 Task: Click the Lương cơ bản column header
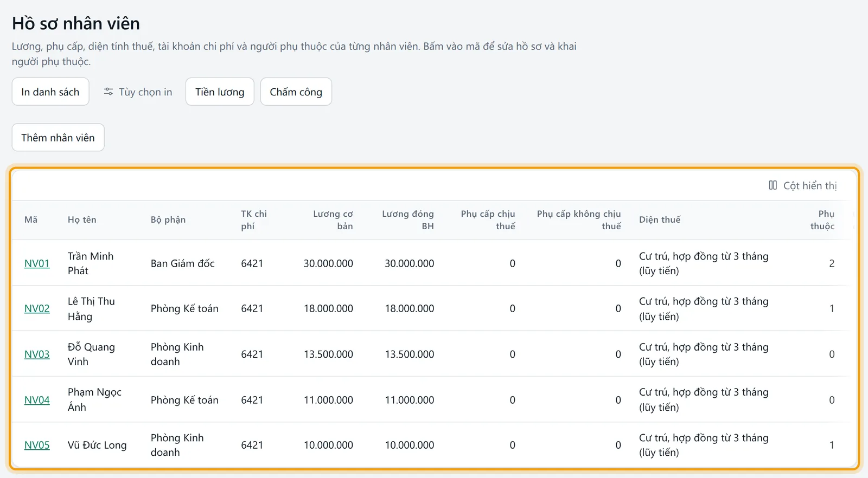click(x=333, y=219)
